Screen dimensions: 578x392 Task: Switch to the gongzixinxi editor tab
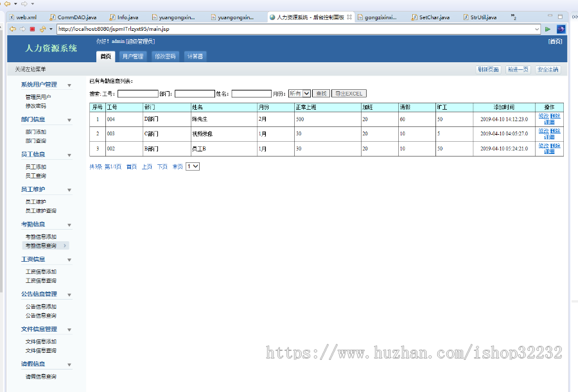pos(377,17)
